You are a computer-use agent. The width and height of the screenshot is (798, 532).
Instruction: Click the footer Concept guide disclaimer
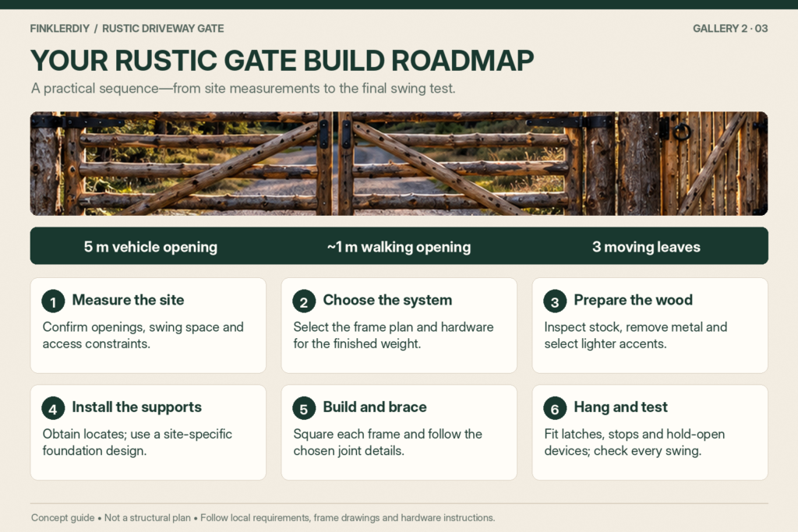click(x=263, y=518)
